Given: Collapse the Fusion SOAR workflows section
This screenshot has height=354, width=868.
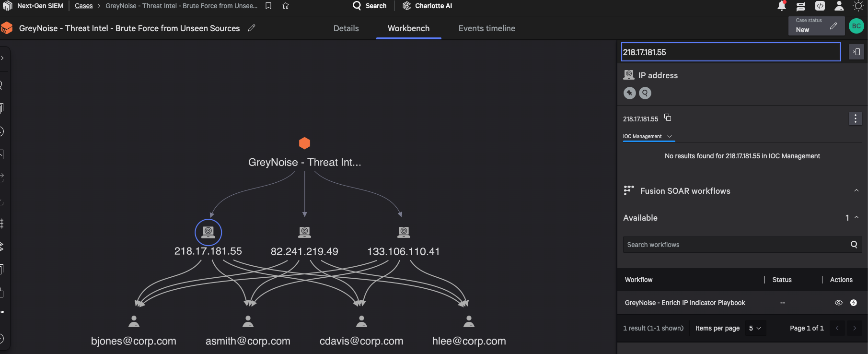Looking at the screenshot, I should click(x=856, y=190).
